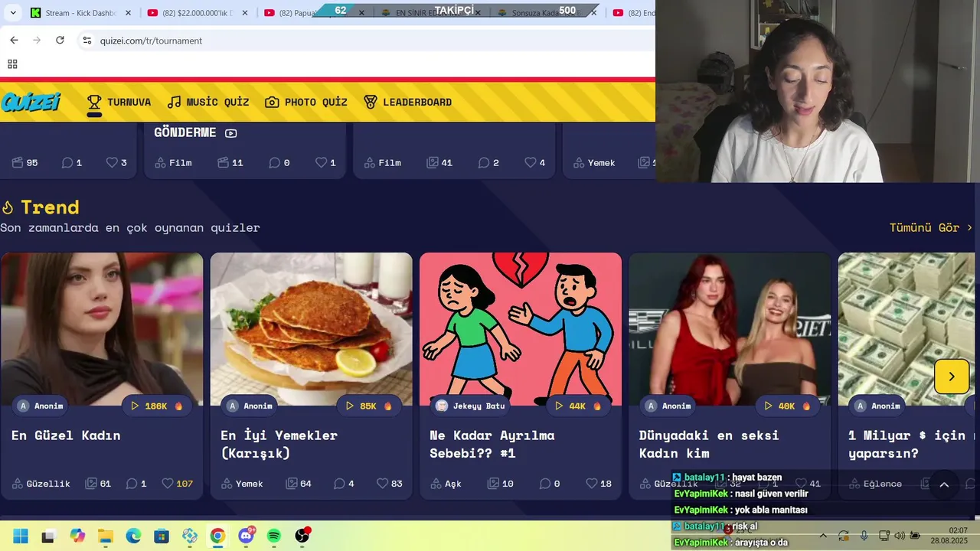The image size is (980, 551).
Task: Open File Explorer from taskbar
Action: 105,536
